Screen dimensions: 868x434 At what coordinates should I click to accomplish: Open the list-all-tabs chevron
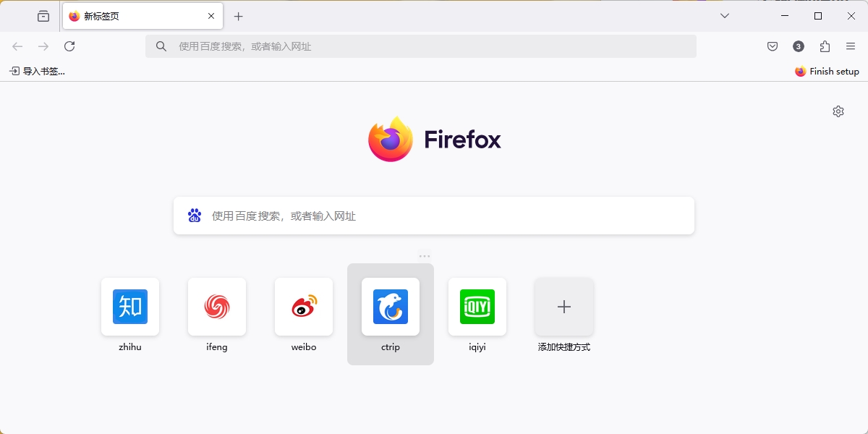tap(725, 15)
